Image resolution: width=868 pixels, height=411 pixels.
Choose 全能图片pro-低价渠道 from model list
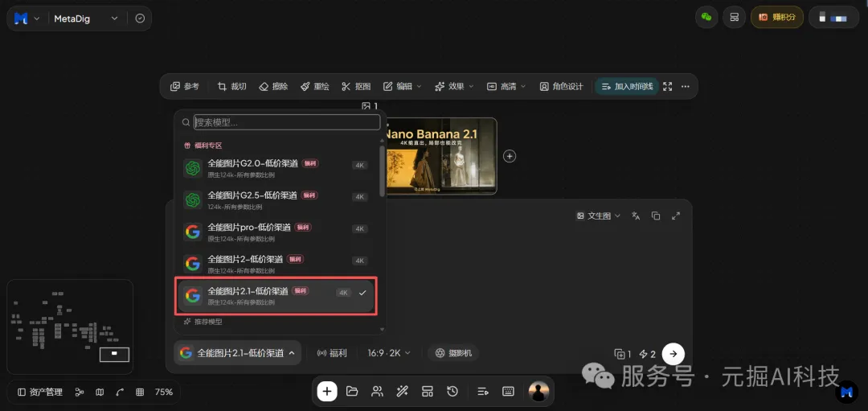276,232
